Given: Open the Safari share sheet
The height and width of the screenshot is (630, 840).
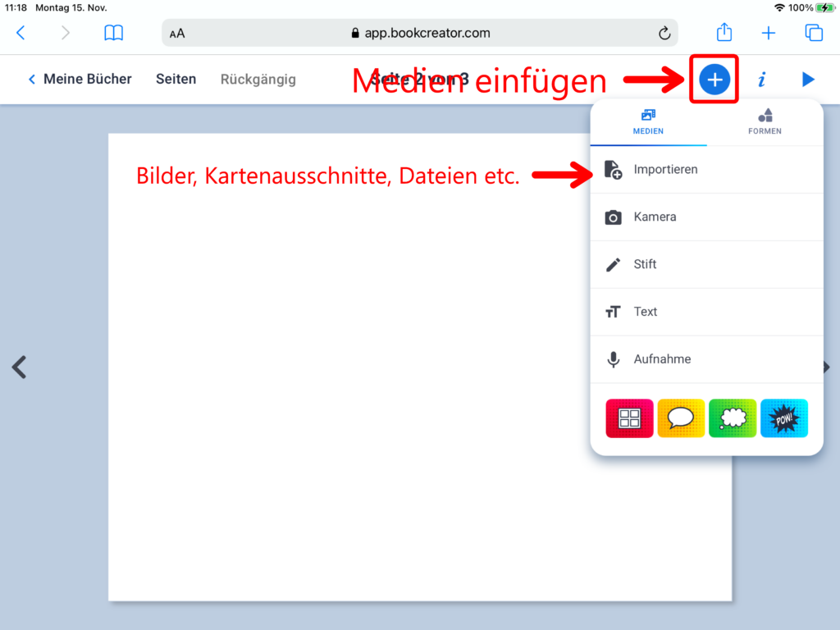Looking at the screenshot, I should coord(724,33).
